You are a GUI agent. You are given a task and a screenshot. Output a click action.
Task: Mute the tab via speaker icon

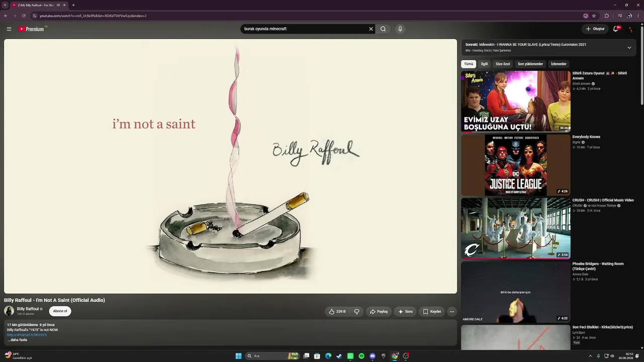click(x=58, y=5)
